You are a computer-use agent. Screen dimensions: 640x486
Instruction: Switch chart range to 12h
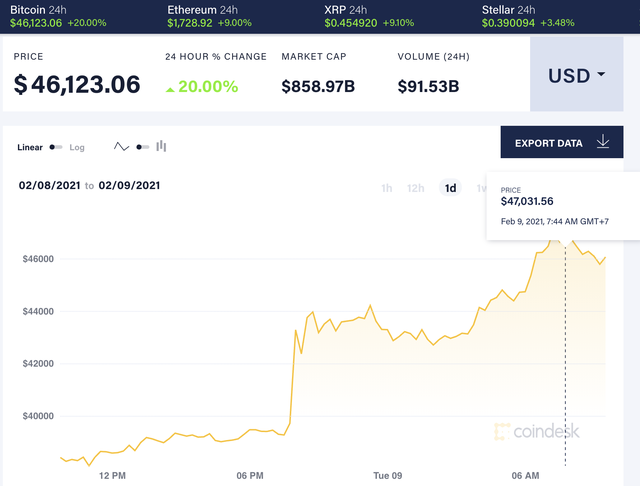[416, 188]
